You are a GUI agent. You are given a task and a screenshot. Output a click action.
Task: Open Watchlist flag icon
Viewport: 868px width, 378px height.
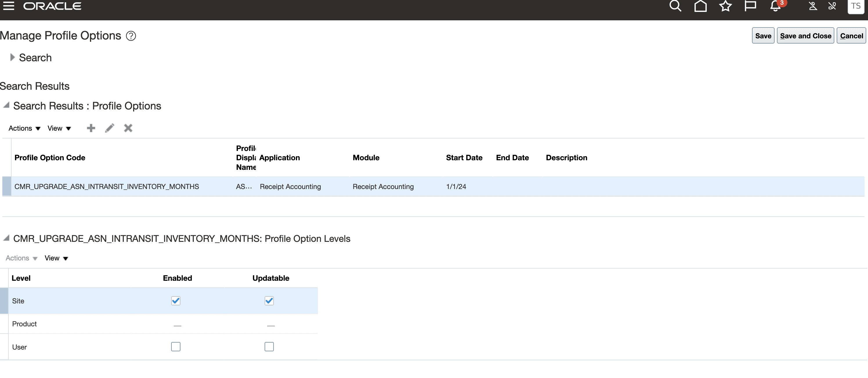click(750, 6)
